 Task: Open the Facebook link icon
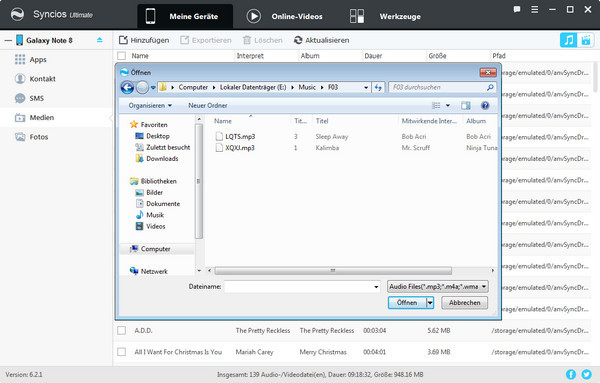pyautogui.click(x=571, y=374)
